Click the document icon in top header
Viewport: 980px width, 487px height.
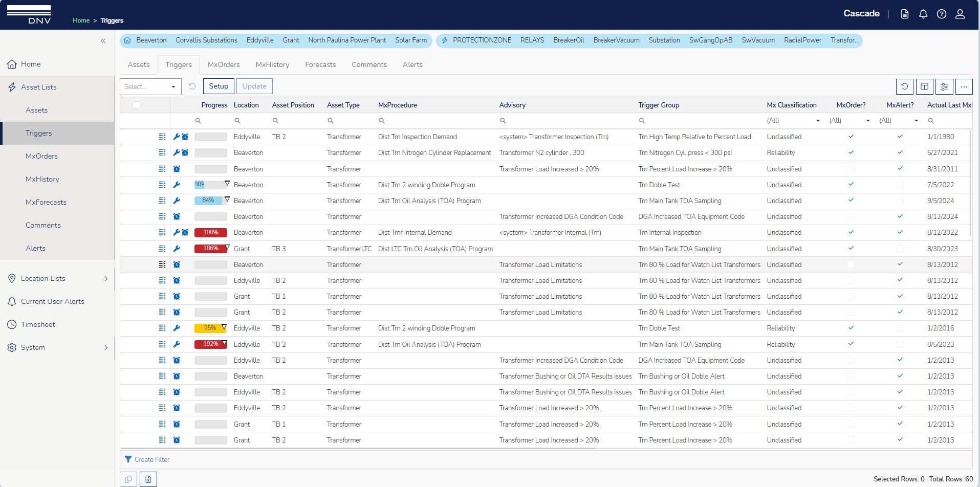point(905,14)
